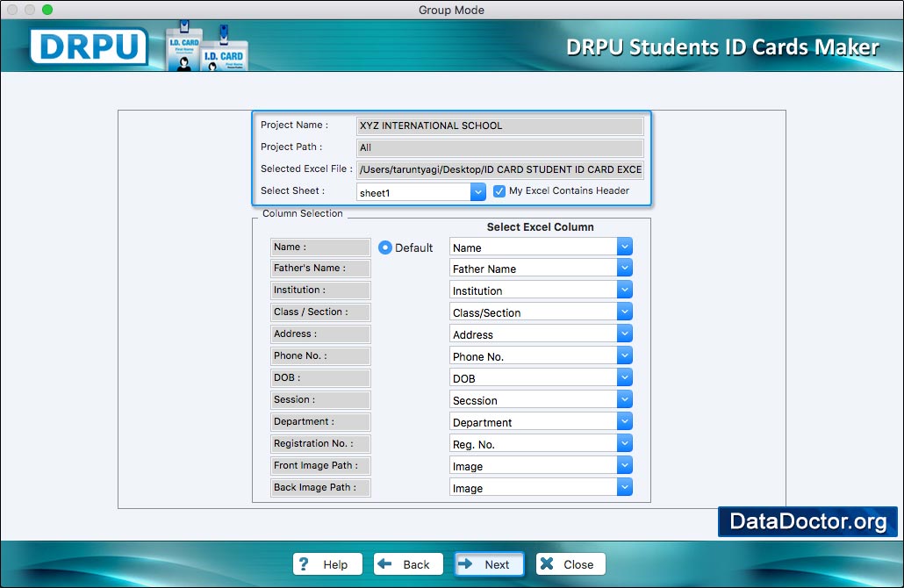Click the Column Selection group label
This screenshot has width=904, height=588.
point(303,213)
